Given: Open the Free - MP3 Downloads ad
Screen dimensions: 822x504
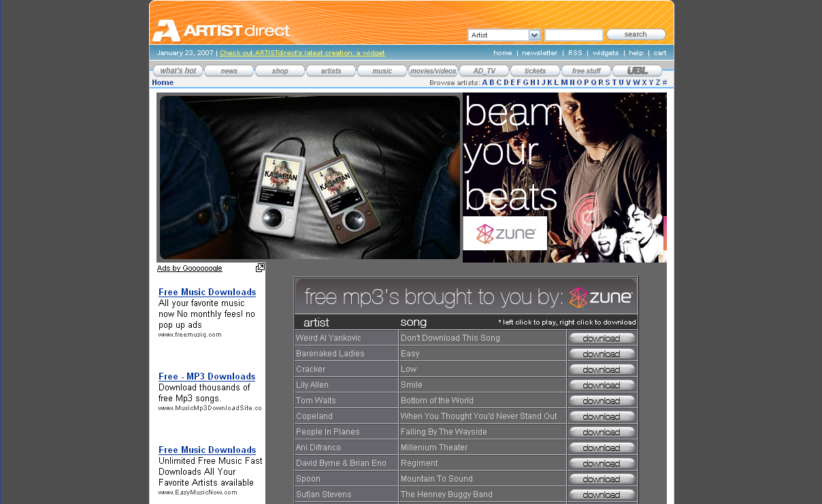Looking at the screenshot, I should pos(207,376).
